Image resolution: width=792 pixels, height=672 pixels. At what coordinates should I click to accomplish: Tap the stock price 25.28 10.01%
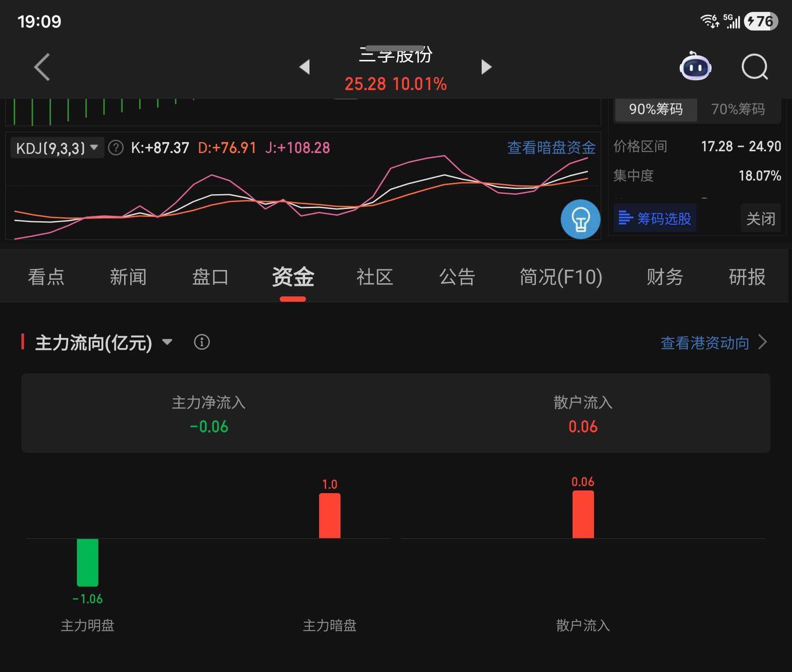[x=396, y=84]
